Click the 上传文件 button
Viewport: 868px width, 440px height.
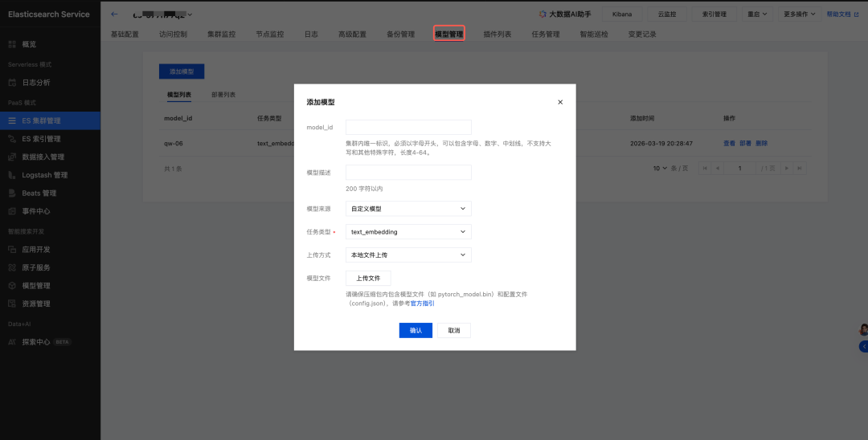tap(368, 278)
